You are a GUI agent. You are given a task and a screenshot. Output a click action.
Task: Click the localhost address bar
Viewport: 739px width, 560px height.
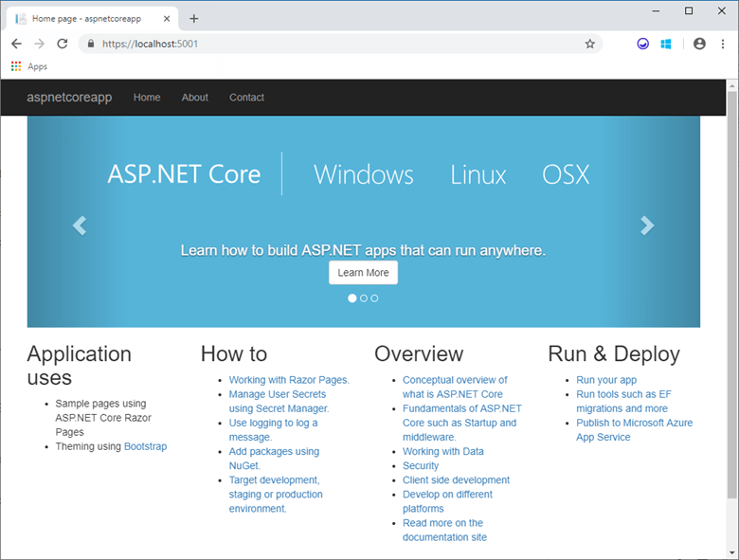332,44
